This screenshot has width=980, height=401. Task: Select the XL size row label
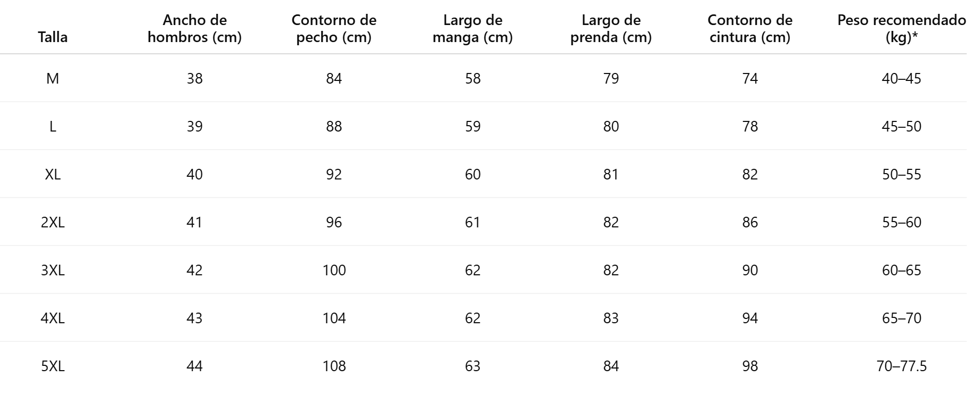[53, 175]
